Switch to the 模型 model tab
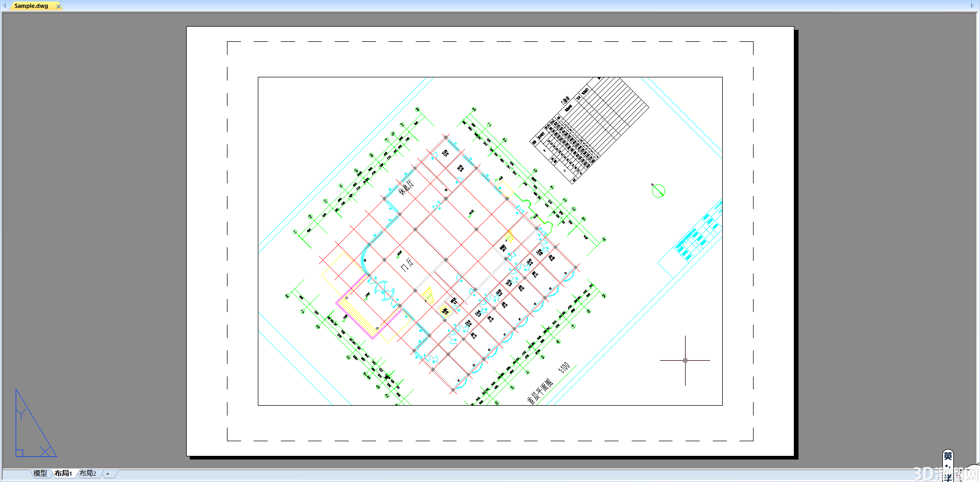The width and height of the screenshot is (980, 482). click(x=40, y=473)
